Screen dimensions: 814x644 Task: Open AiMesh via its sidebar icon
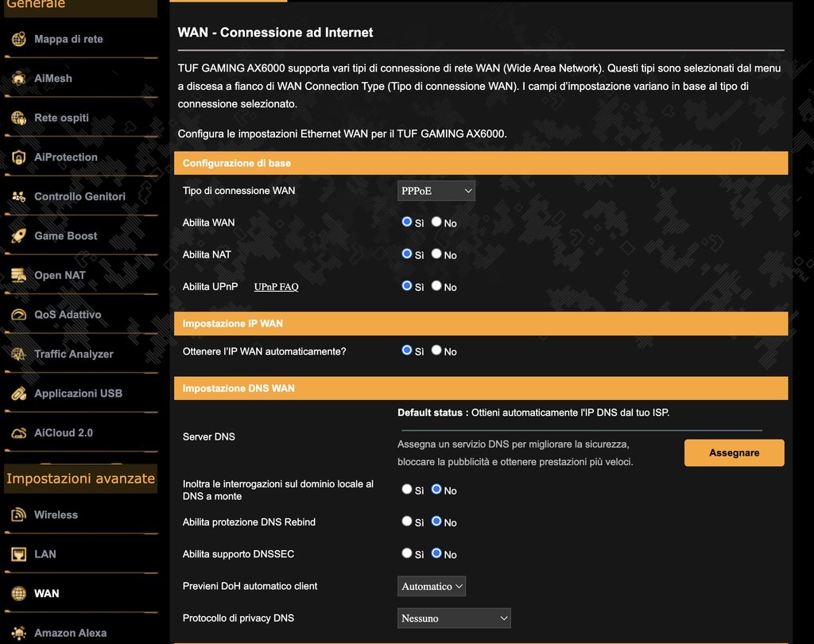(19, 79)
